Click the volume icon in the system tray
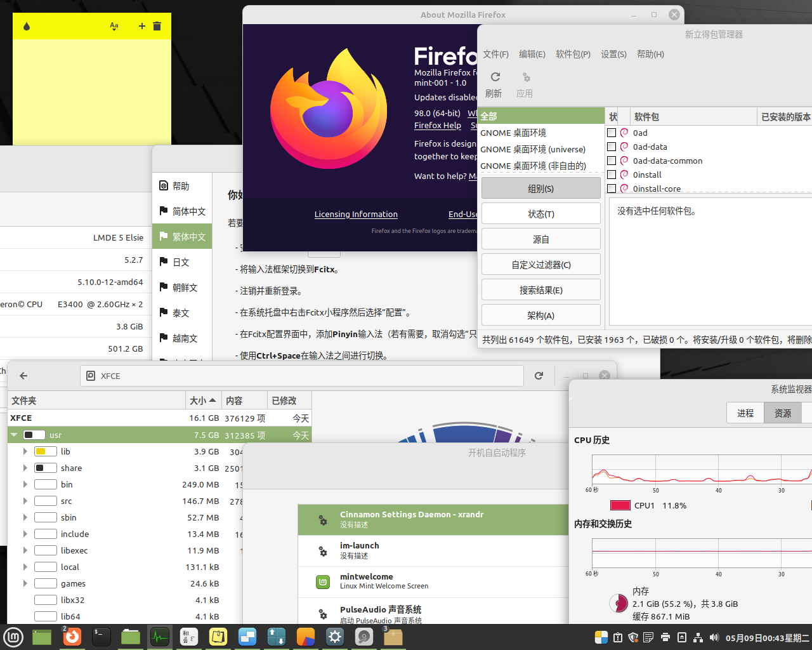The height and width of the screenshot is (650, 812). point(714,637)
